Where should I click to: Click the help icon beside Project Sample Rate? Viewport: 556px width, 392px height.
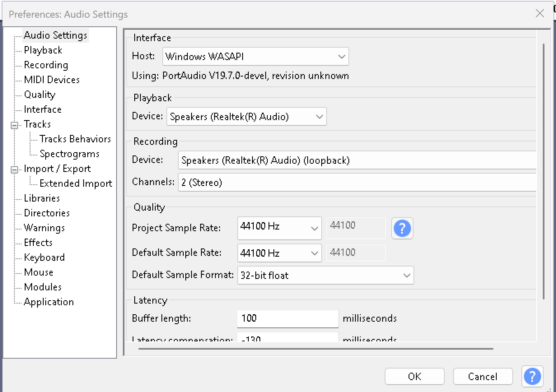coord(402,228)
